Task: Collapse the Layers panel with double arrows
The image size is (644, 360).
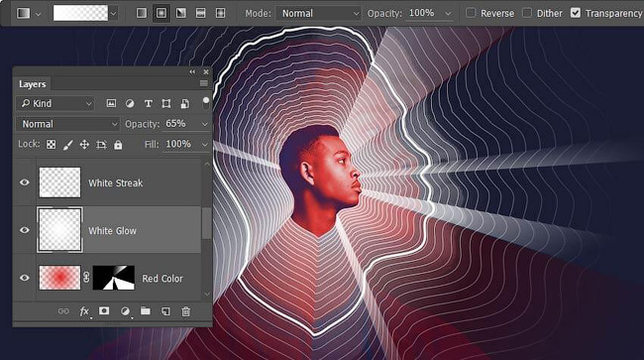Action: click(192, 72)
